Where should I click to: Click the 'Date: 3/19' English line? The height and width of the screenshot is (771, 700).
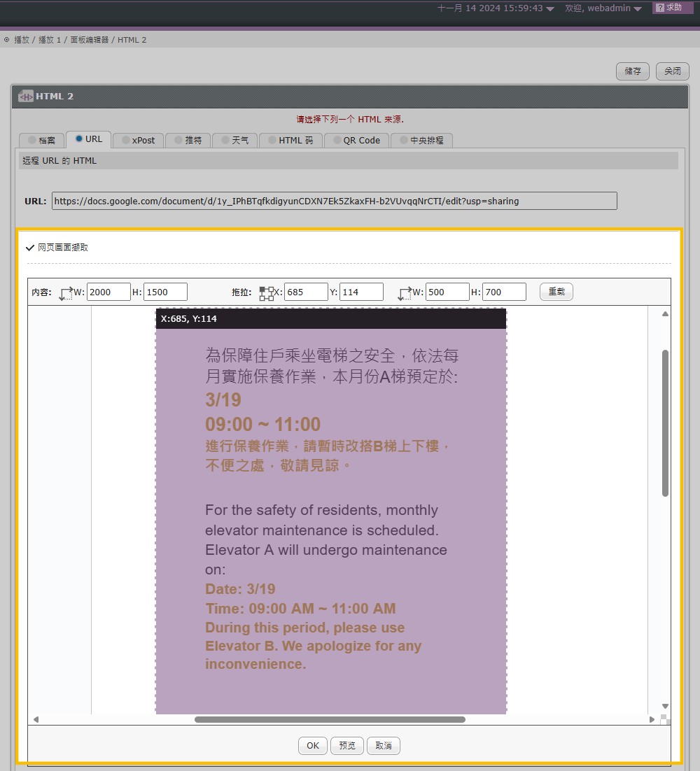[x=240, y=589]
